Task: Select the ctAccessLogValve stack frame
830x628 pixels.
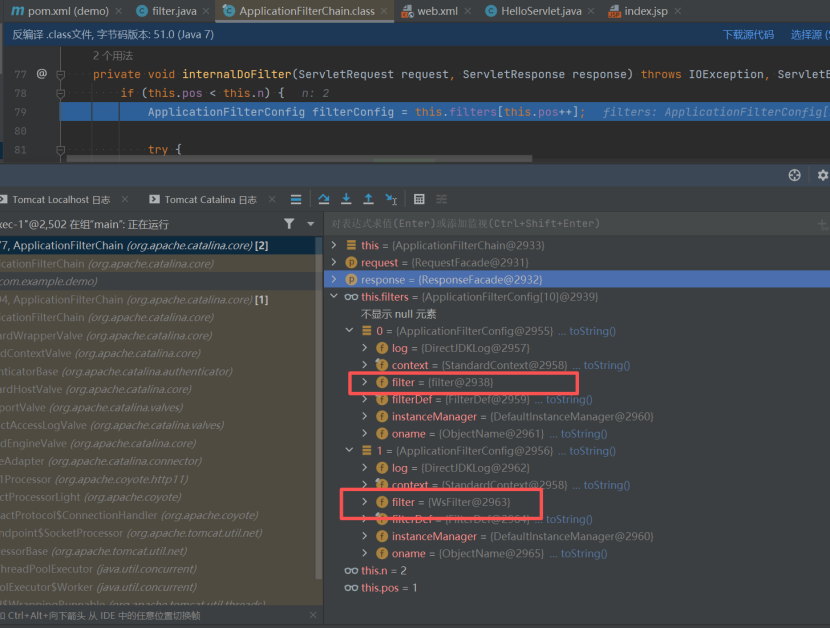Action: point(159,425)
